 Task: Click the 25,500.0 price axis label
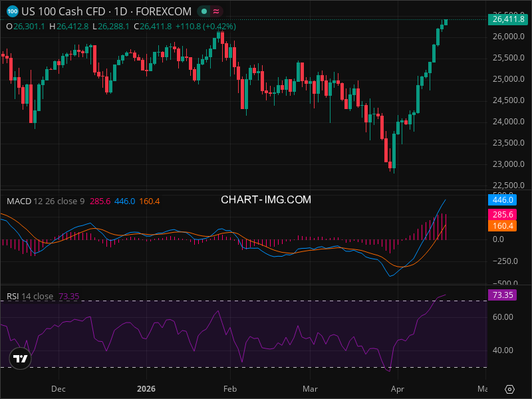click(x=508, y=58)
